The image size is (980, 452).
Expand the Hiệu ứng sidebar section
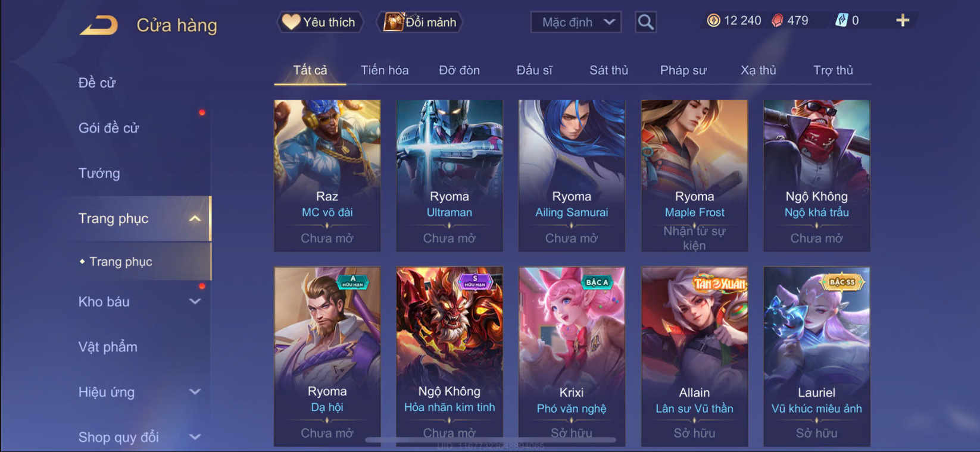pos(195,392)
